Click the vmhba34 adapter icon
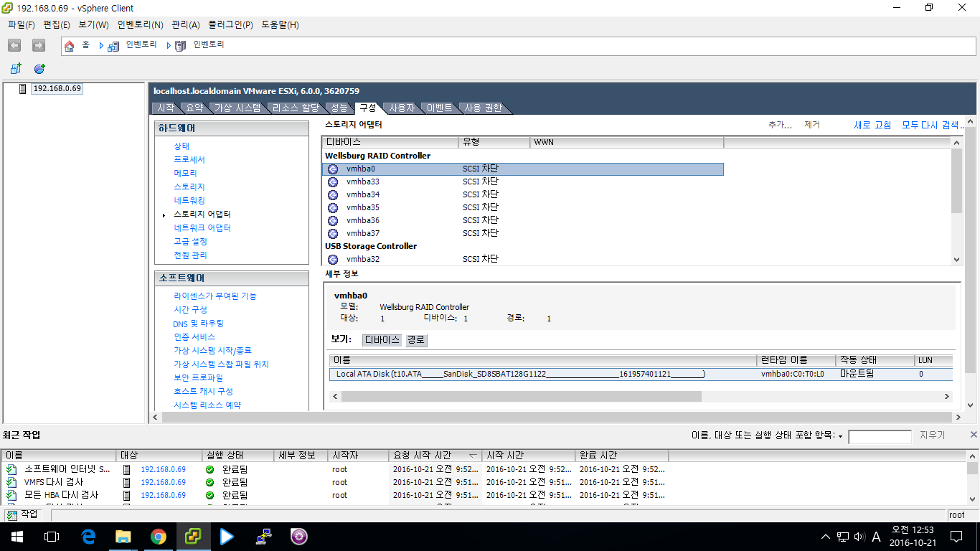Viewport: 980px width, 551px height. [x=333, y=195]
